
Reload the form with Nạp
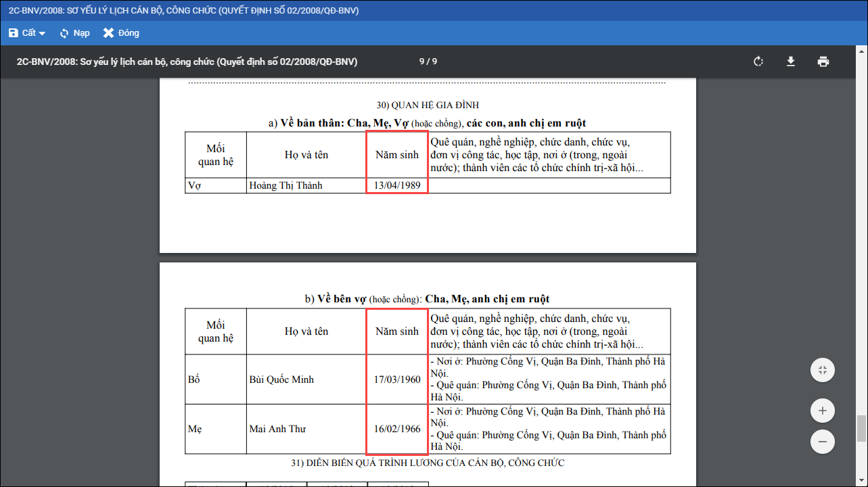(x=74, y=33)
